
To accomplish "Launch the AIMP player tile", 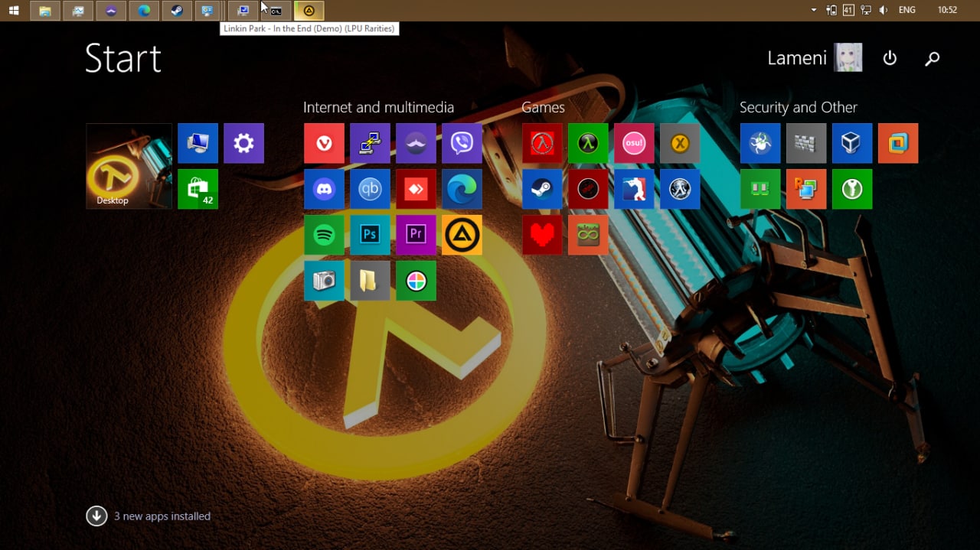I will [462, 235].
